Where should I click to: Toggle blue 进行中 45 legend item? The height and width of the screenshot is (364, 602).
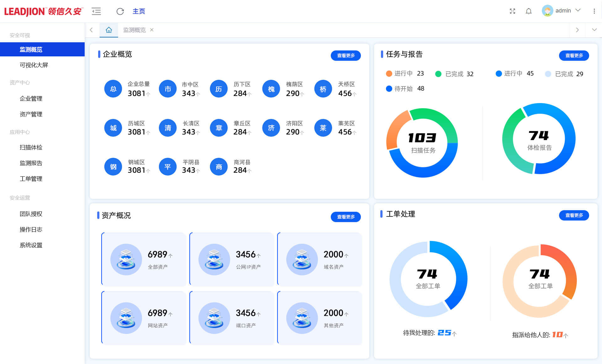515,73
